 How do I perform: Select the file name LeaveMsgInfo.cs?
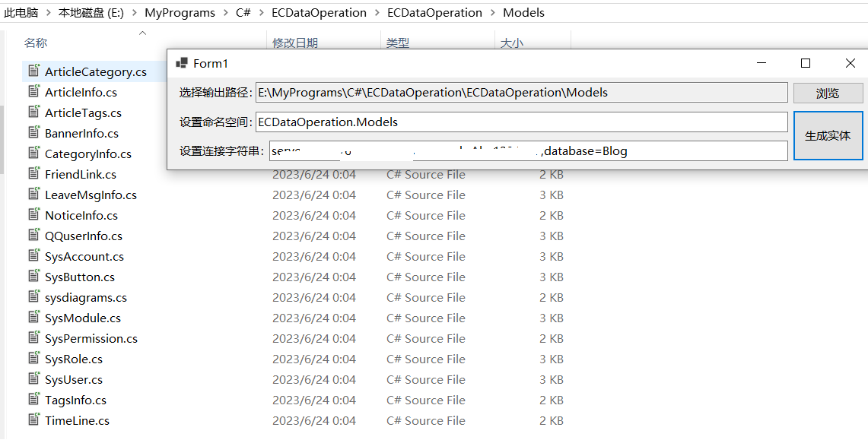[x=91, y=195]
